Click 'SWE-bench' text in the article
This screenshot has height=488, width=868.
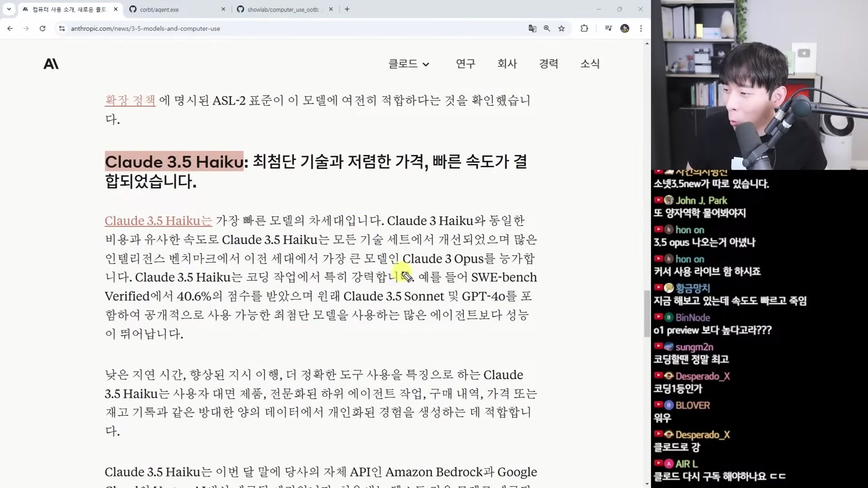coord(504,277)
